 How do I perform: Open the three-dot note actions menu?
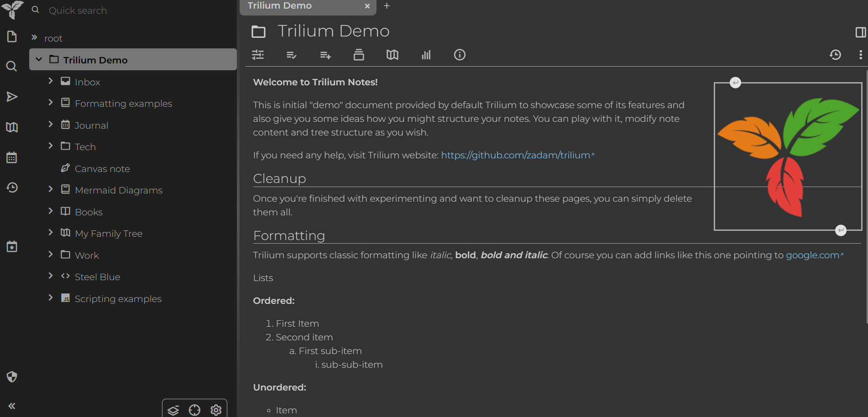point(861,55)
